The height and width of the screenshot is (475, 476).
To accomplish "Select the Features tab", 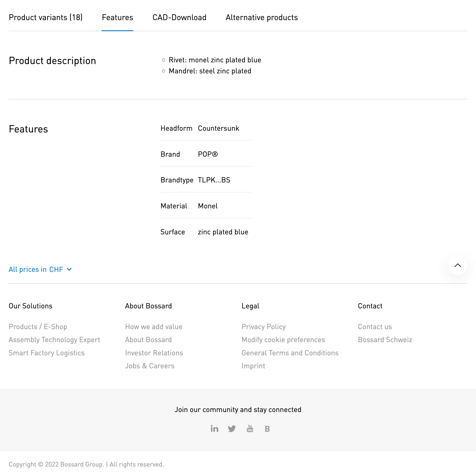I will point(117,17).
